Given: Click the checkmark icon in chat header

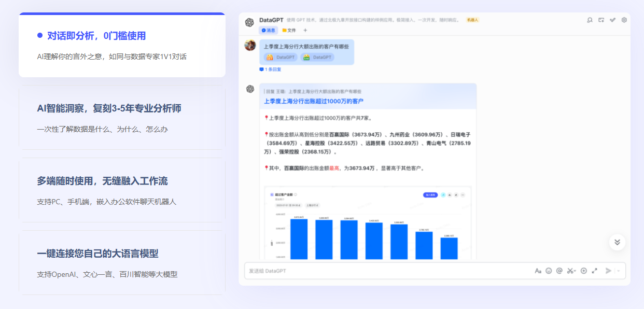Looking at the screenshot, I should pyautogui.click(x=612, y=20).
